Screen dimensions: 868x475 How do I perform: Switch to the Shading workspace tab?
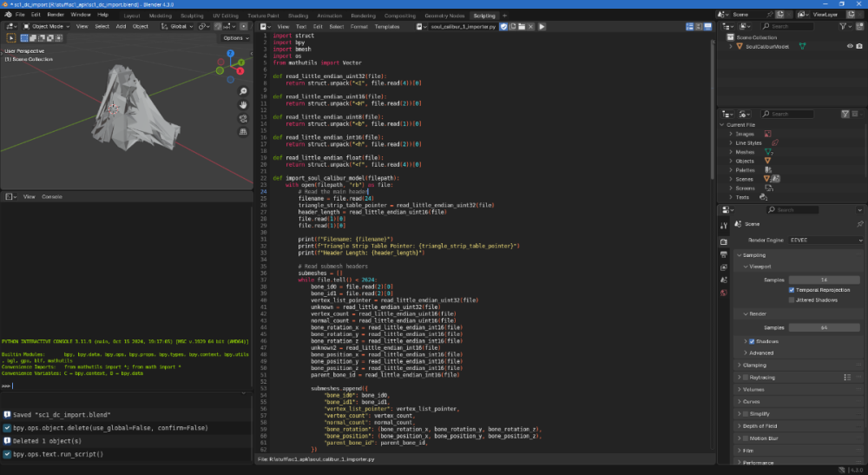[x=298, y=16]
